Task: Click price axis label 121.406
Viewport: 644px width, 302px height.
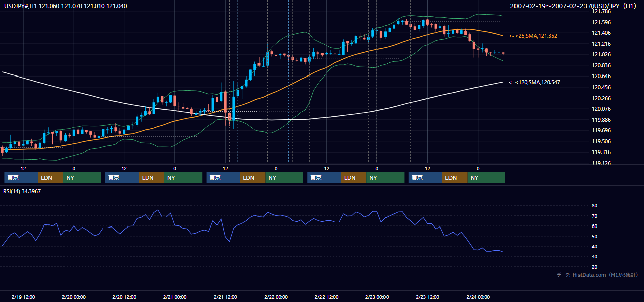Action: click(601, 33)
